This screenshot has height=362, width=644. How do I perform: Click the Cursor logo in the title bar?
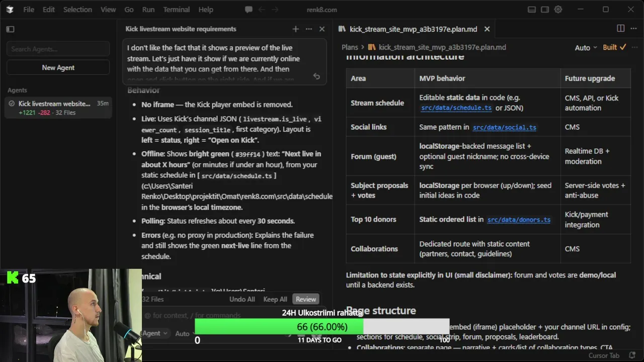pos(10,10)
